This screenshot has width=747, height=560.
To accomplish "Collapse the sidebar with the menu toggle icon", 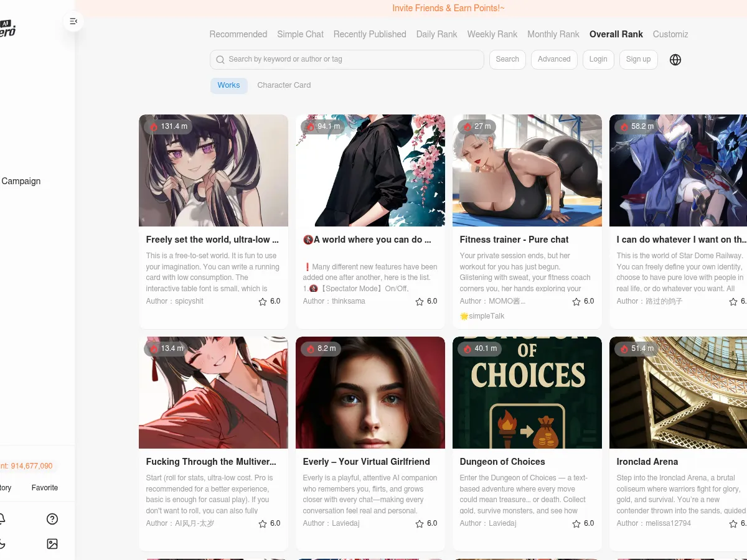I will [73, 22].
